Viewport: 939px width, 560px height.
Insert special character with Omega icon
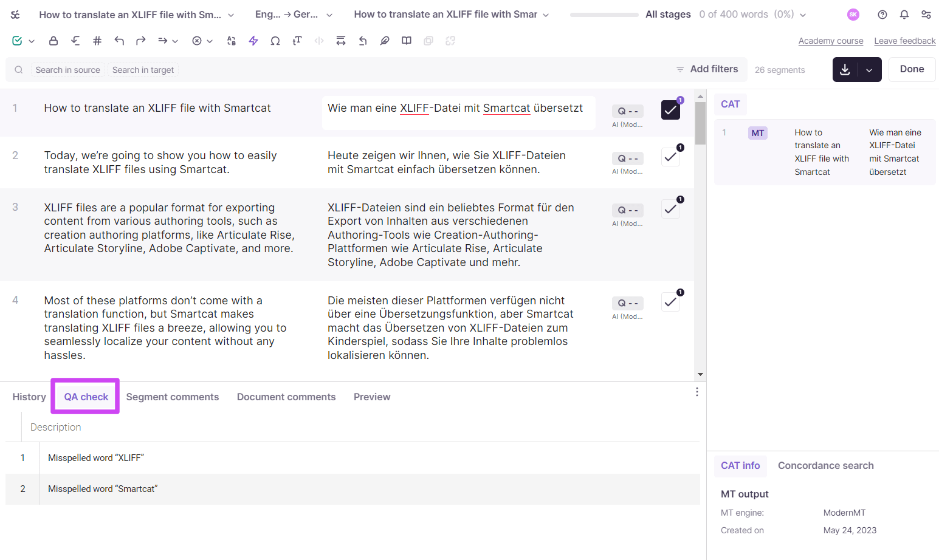(x=275, y=41)
